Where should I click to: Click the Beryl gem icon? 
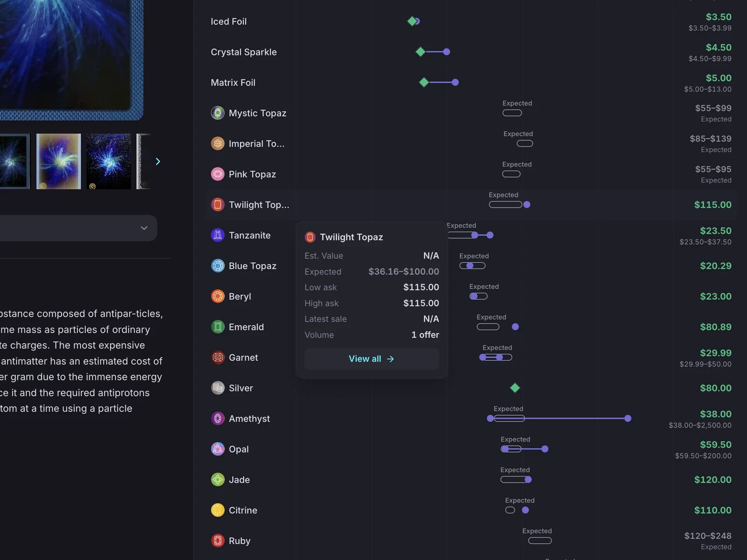point(218,296)
